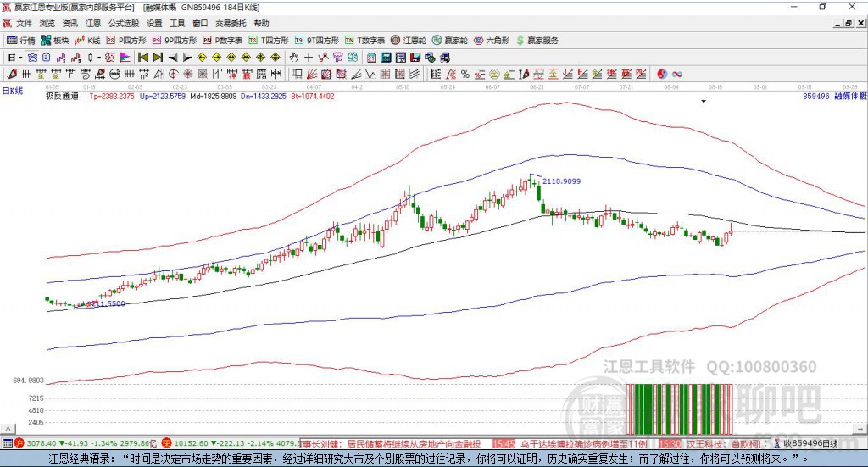
Task: Open the T四方形 tool
Action: click(269, 41)
